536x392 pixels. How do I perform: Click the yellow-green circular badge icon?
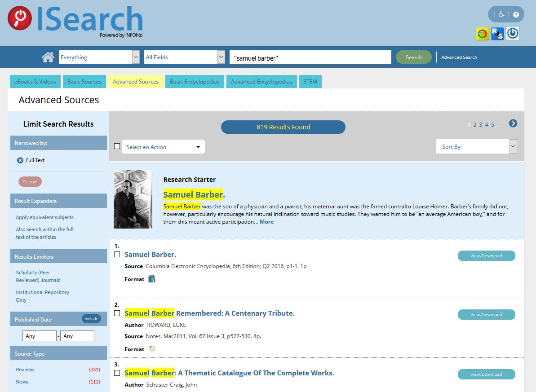[483, 34]
